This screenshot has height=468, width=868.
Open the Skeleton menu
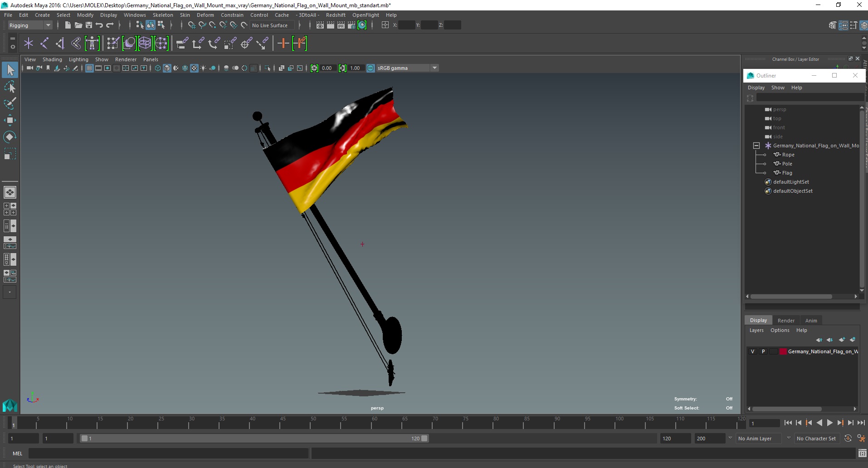tap(162, 15)
